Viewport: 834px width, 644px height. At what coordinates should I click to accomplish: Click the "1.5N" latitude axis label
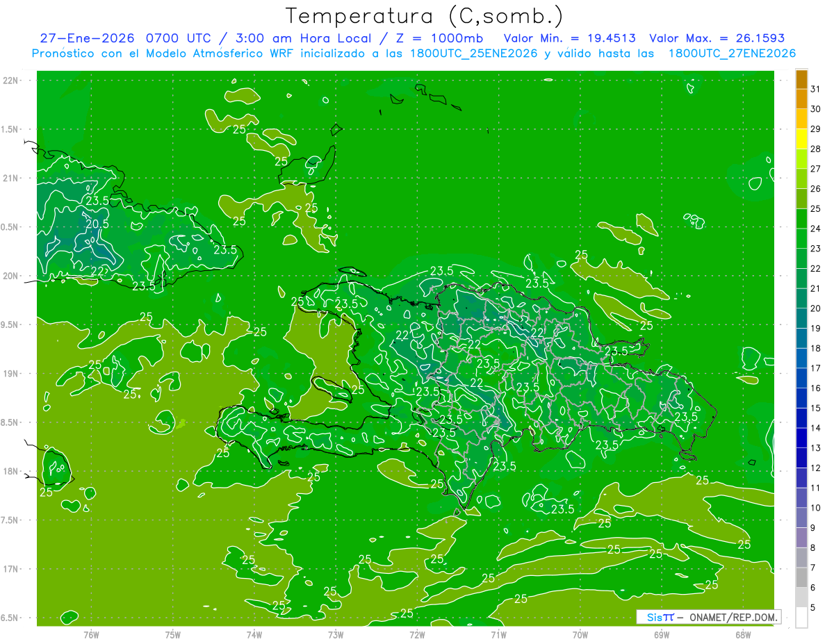click(10, 129)
